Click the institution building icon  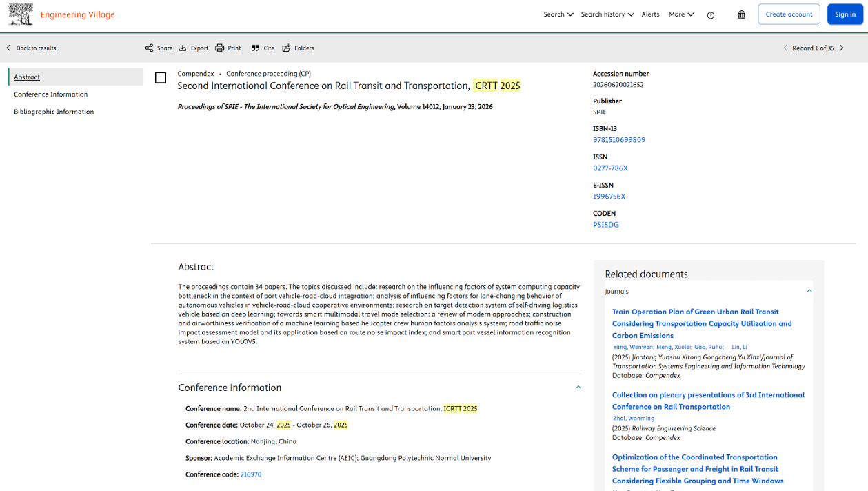[x=742, y=14]
